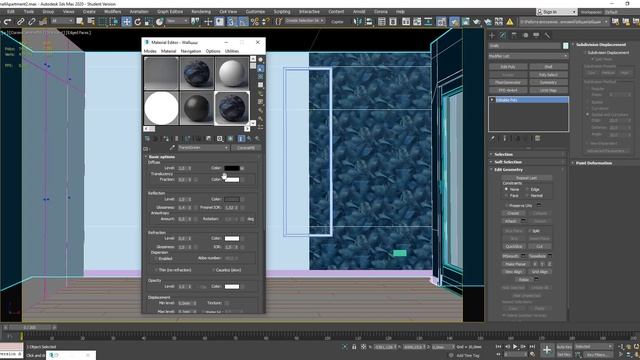
Task: Switch to Modify panel icon
Action: (x=503, y=36)
